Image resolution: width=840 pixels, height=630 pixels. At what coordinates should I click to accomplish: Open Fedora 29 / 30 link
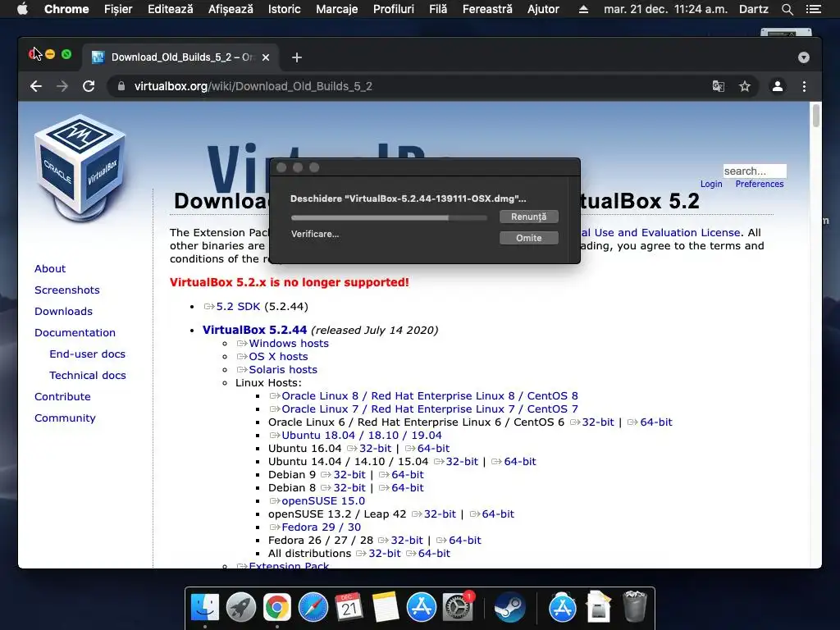pyautogui.click(x=322, y=527)
